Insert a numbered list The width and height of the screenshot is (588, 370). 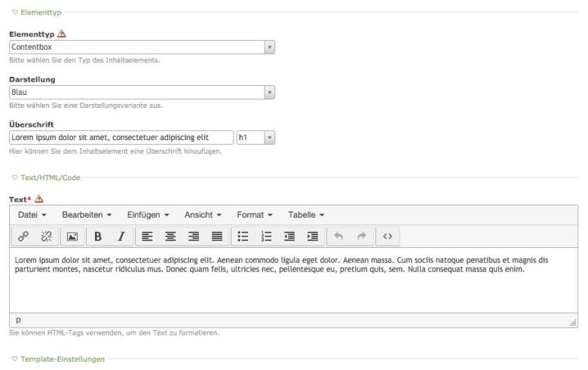pyautogui.click(x=266, y=236)
